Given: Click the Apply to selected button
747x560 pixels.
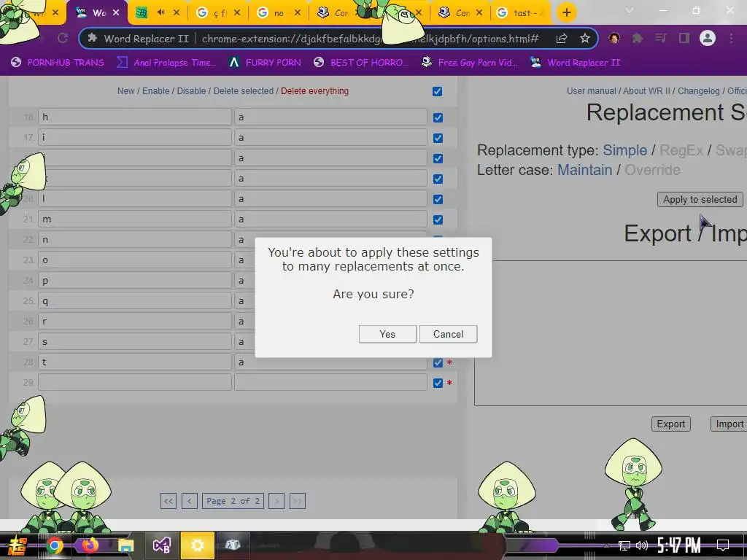Looking at the screenshot, I should click(700, 200).
